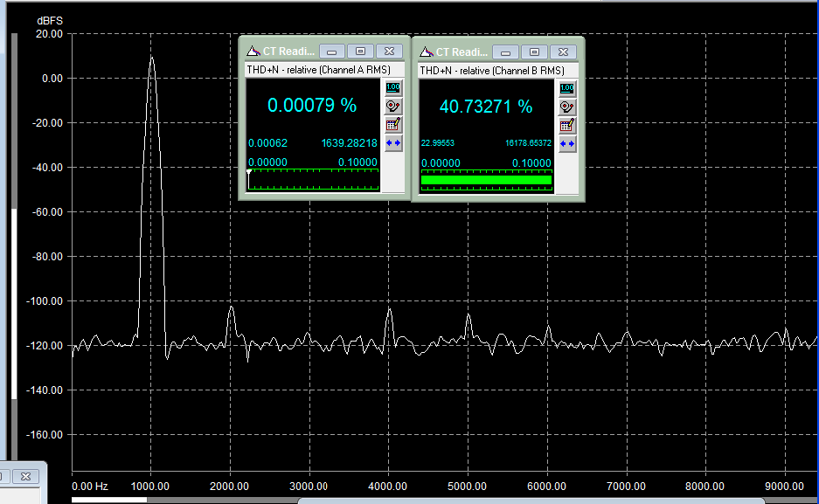This screenshot has height=504, width=819.
Task: Click the 0.10000 scale end in Channel A
Action: tap(357, 162)
